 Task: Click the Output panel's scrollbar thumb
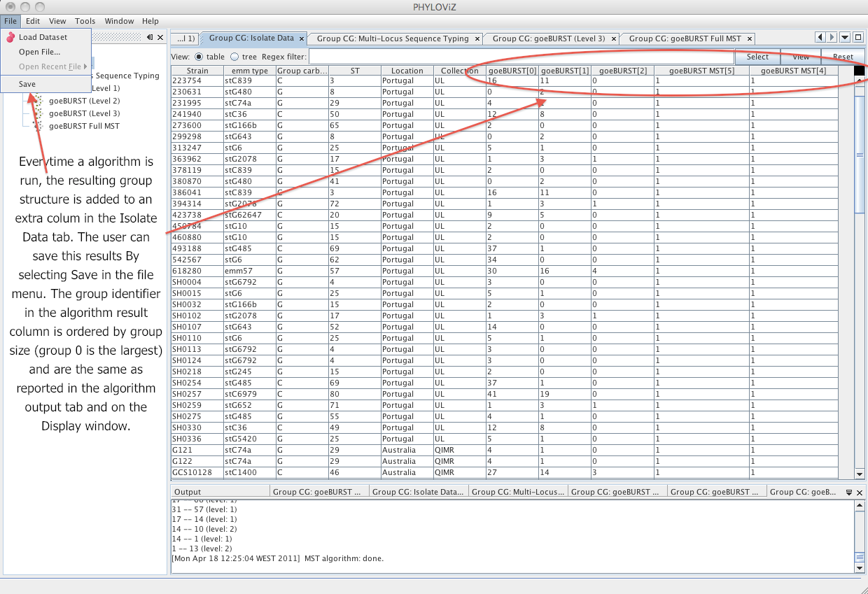860,556
